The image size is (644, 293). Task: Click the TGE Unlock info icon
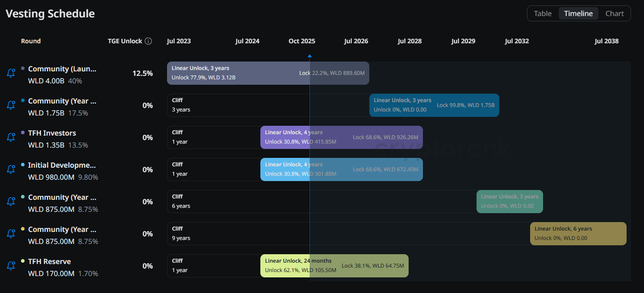coord(148,41)
